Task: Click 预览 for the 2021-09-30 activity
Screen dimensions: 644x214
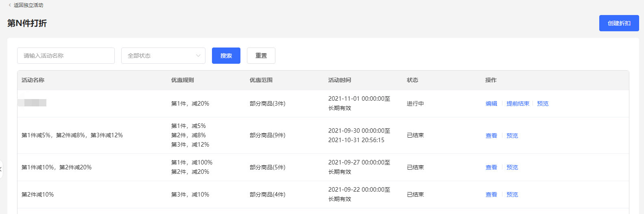Action: click(512, 136)
